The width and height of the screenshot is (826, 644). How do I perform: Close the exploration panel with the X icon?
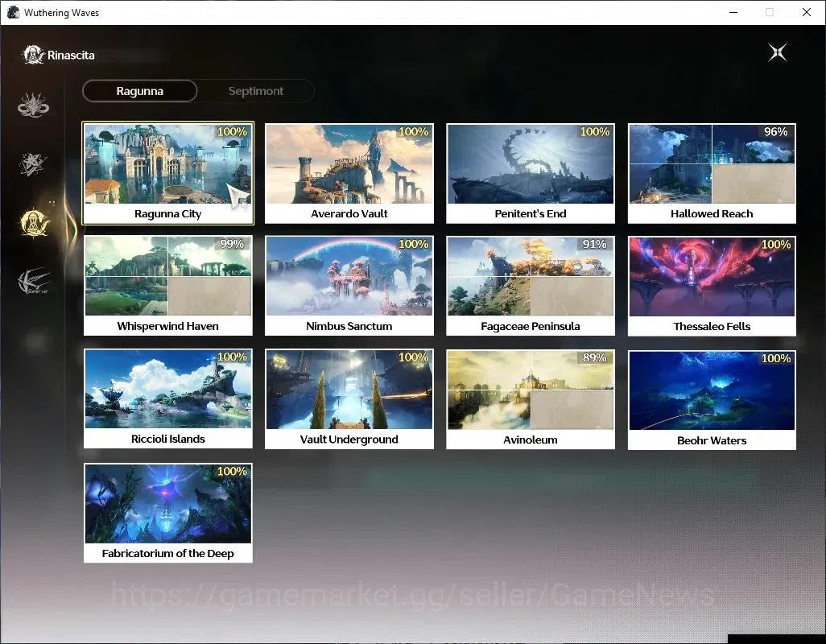pyautogui.click(x=777, y=52)
